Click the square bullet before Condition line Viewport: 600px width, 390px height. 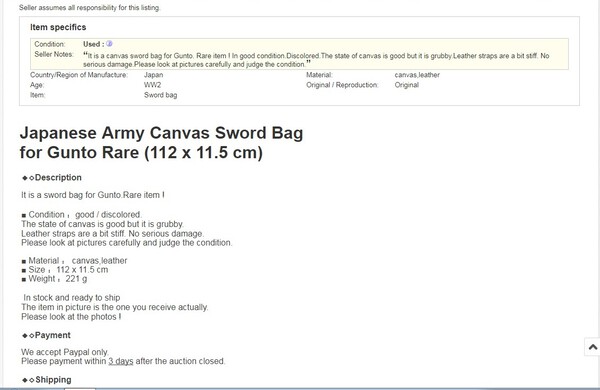tap(24, 215)
